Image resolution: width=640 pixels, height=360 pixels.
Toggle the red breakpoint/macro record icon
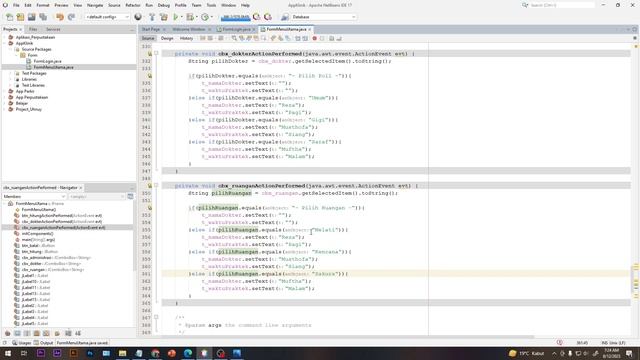pos(314,38)
